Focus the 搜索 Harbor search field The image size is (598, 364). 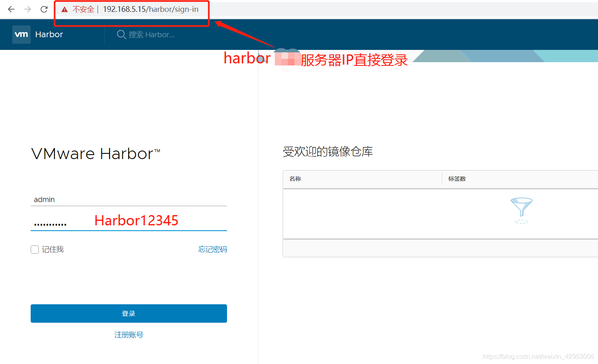click(x=151, y=35)
